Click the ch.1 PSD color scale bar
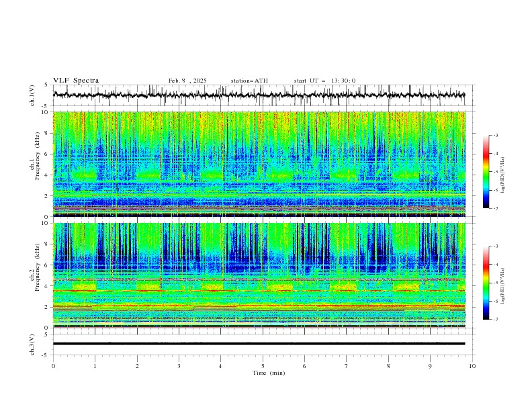532x411 pixels. pos(486,172)
